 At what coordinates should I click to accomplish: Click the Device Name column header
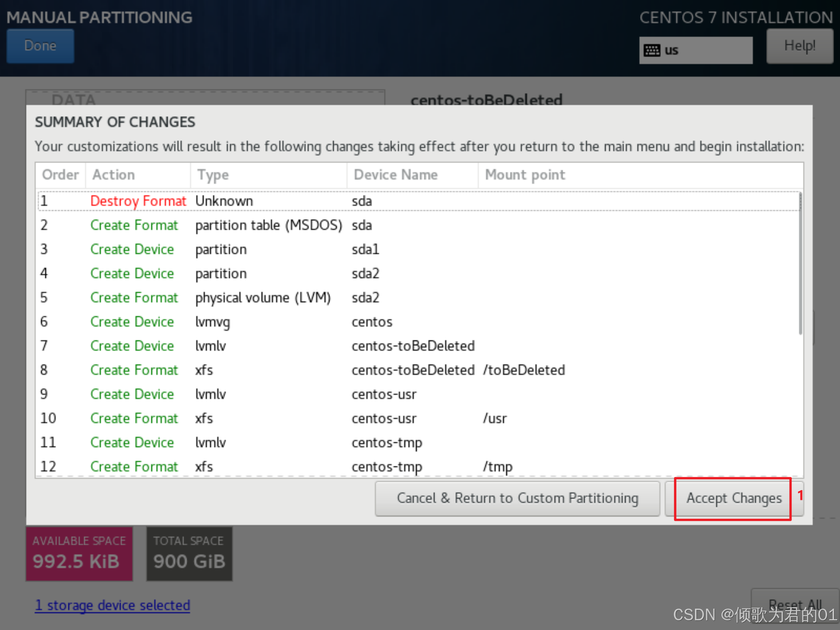point(412,175)
